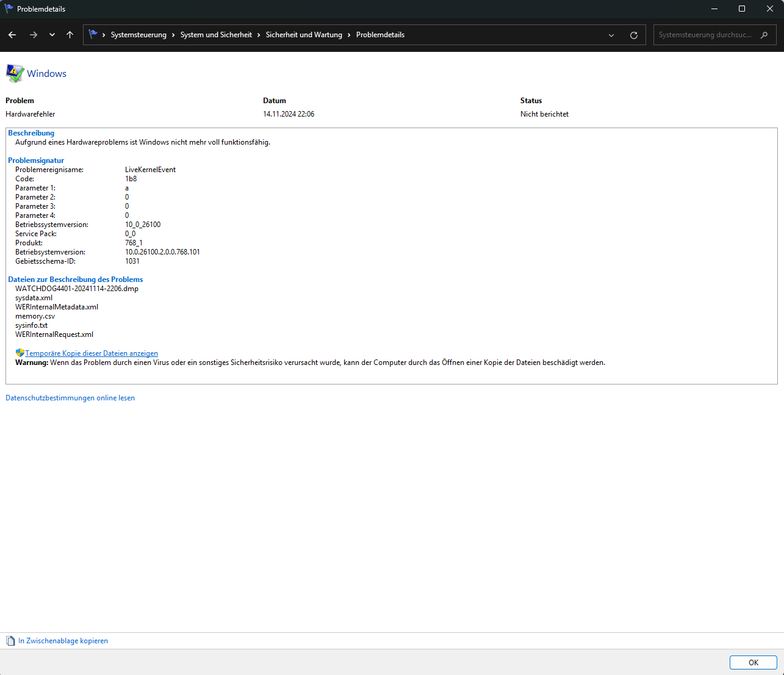784x675 pixels.
Task: Open address bar history dropdown
Action: 611,35
